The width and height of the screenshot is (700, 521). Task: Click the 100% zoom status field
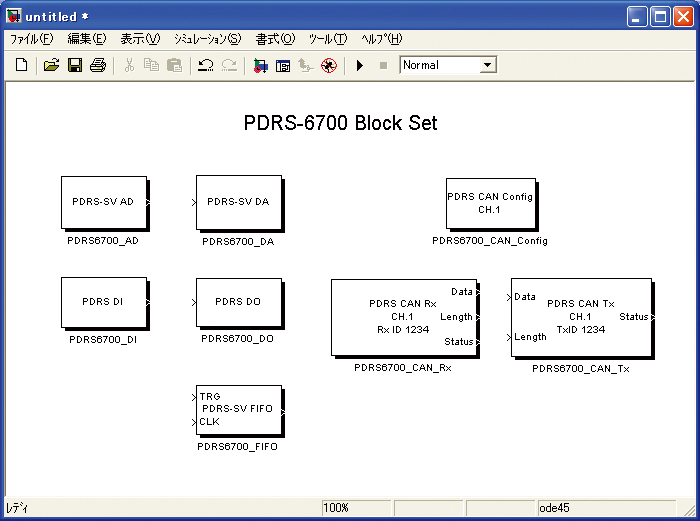pyautogui.click(x=356, y=508)
